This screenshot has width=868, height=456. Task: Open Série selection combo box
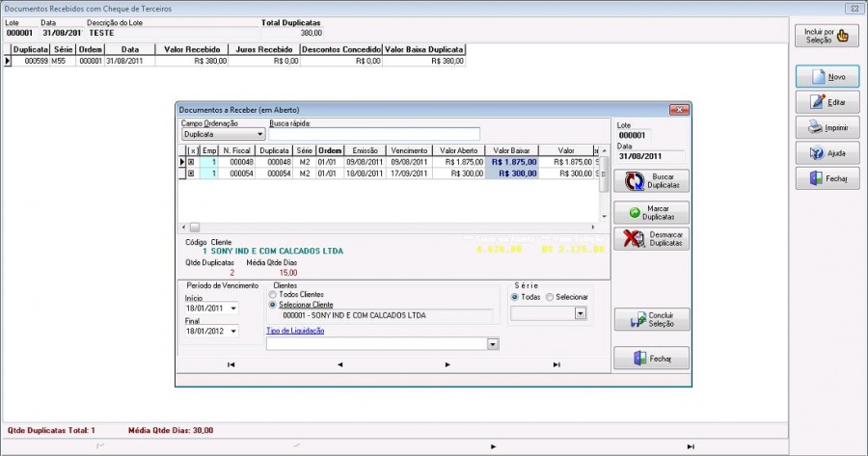click(581, 313)
